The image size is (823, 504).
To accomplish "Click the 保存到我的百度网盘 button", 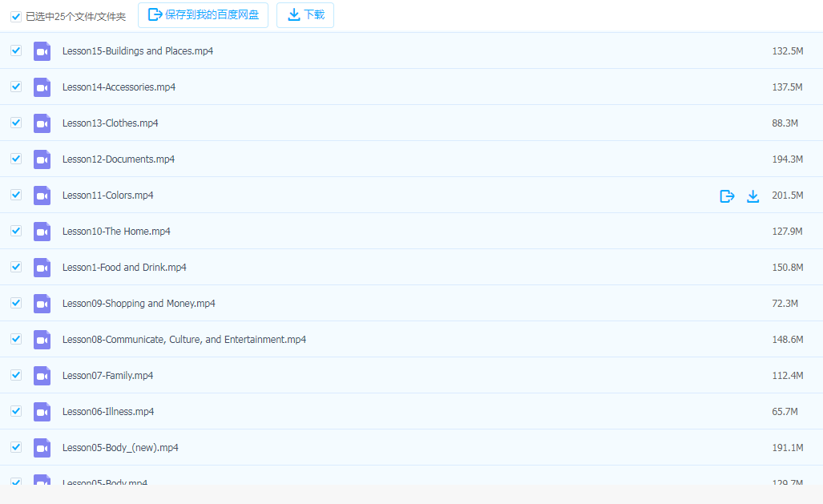I will coord(204,15).
